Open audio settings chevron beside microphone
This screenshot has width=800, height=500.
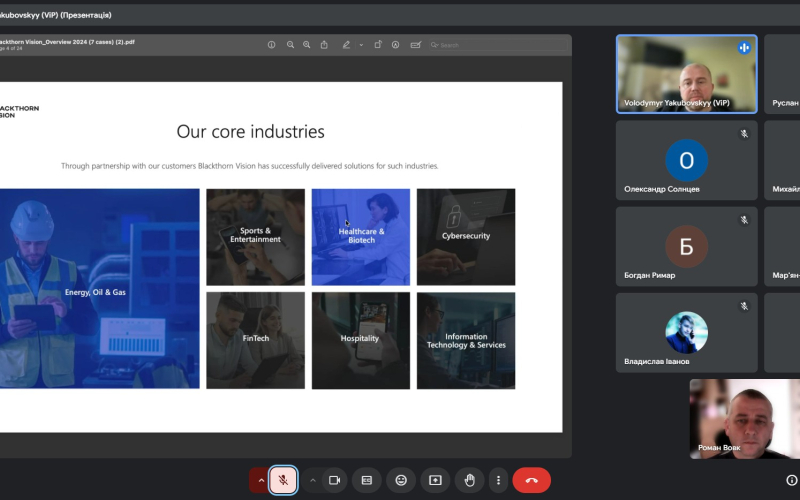261,480
